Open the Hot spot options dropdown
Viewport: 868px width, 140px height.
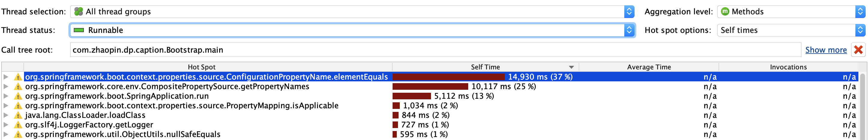(x=792, y=30)
